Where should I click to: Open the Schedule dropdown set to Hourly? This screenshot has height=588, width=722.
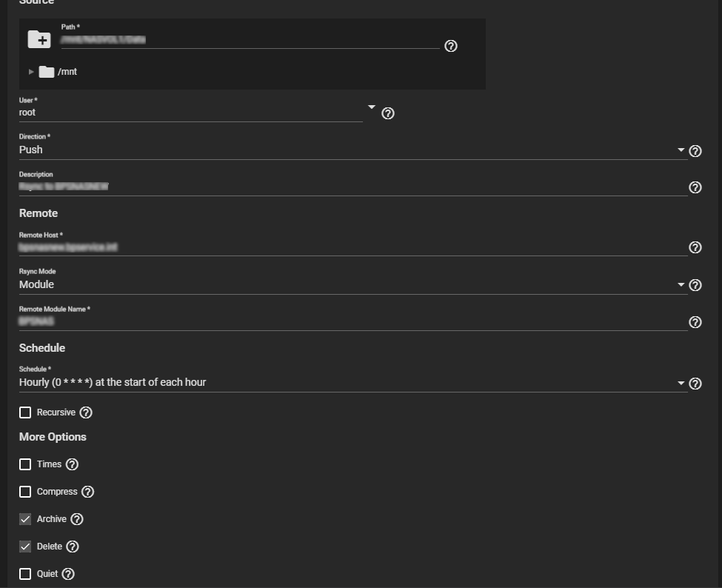[352, 382]
